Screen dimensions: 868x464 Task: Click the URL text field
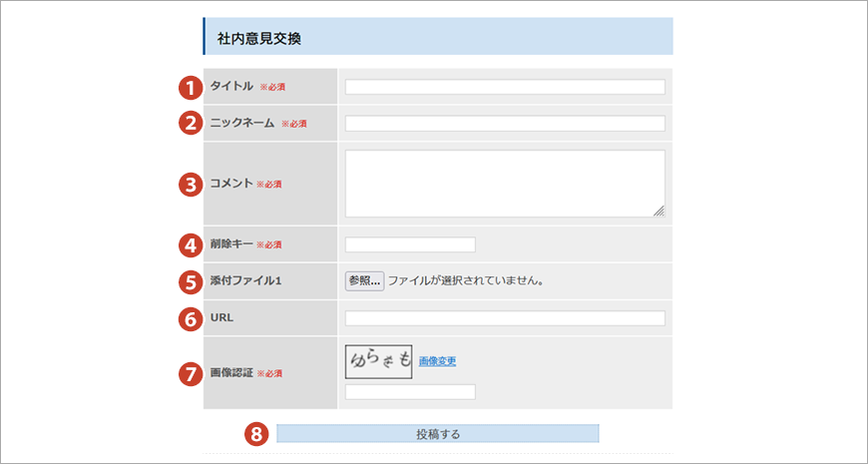coord(505,318)
